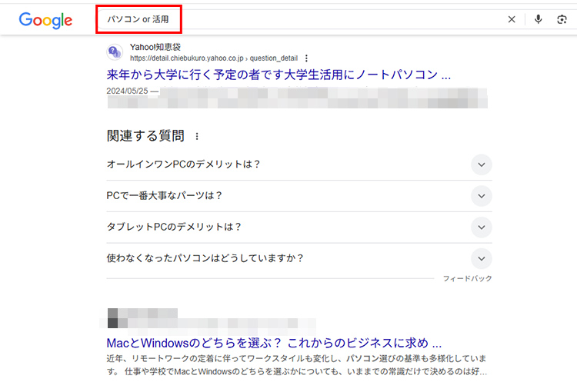Screen dimensions: 577x392
Task: Click the 関連する質問 heading
Action: point(145,136)
